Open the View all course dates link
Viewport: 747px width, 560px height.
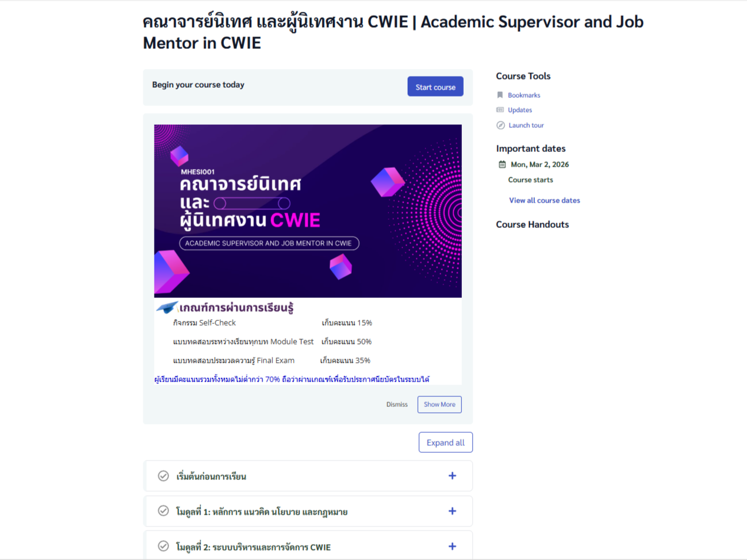coord(544,200)
